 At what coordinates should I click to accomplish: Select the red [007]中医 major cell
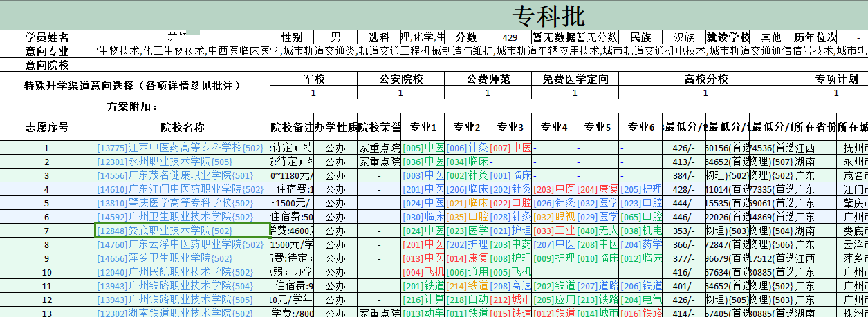point(510,148)
